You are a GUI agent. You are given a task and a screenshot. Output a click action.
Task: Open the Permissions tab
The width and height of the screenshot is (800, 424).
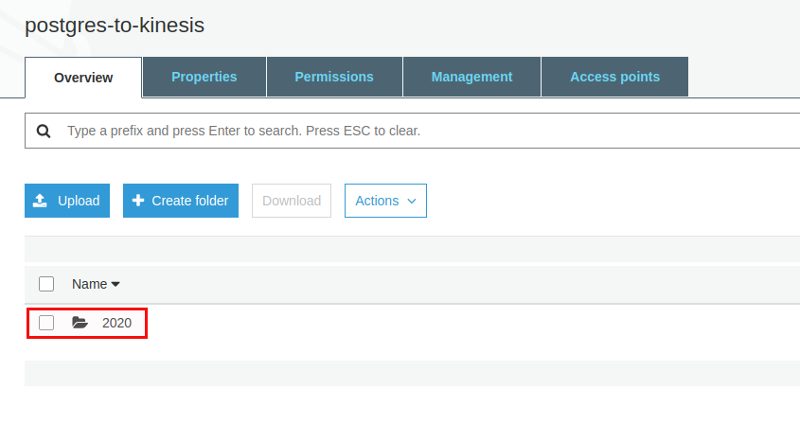point(334,77)
